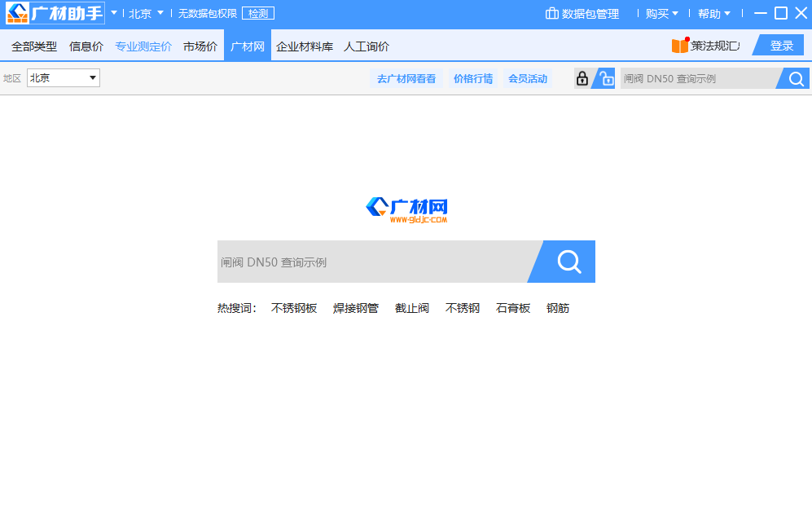
Task: Open the 帮助 dropdown menu
Action: (x=713, y=14)
